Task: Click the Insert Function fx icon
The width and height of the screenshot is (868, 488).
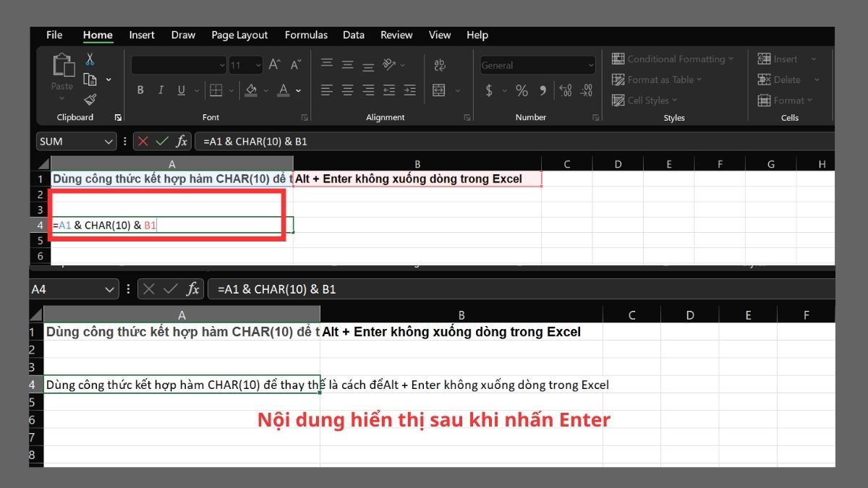Action: pyautogui.click(x=181, y=141)
